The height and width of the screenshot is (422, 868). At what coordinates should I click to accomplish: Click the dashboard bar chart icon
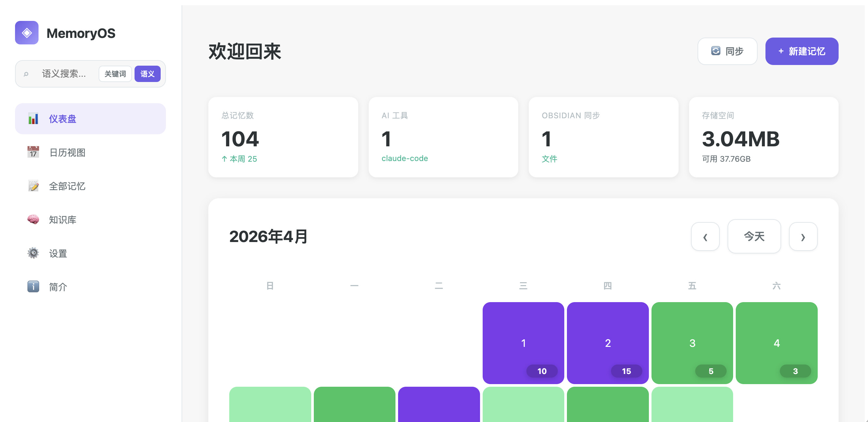point(33,119)
